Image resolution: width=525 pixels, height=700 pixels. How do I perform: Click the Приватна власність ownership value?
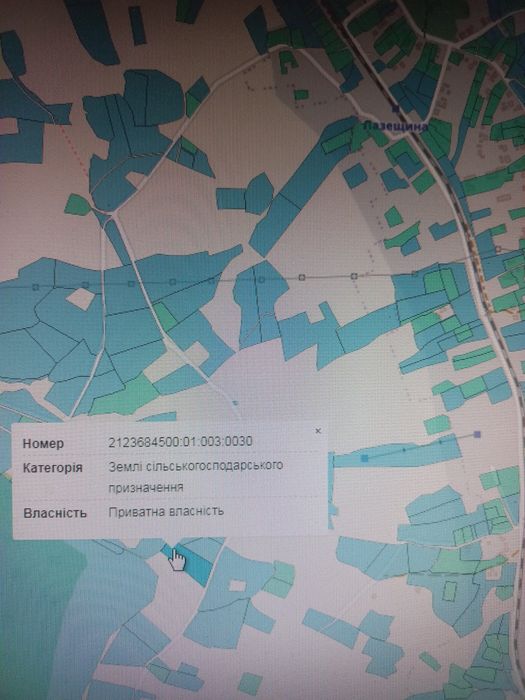point(166,511)
